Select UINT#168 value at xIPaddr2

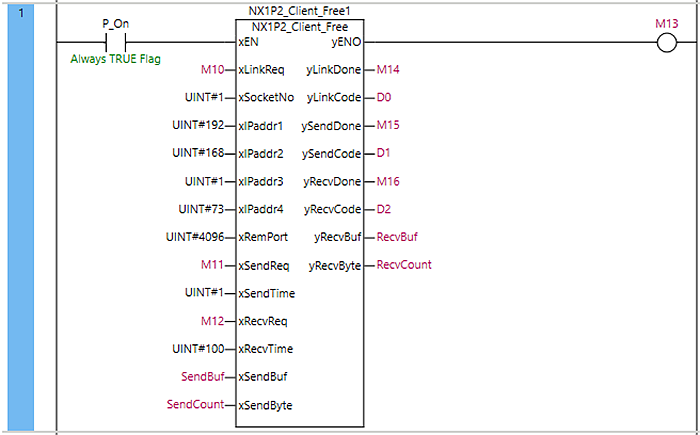(198, 153)
